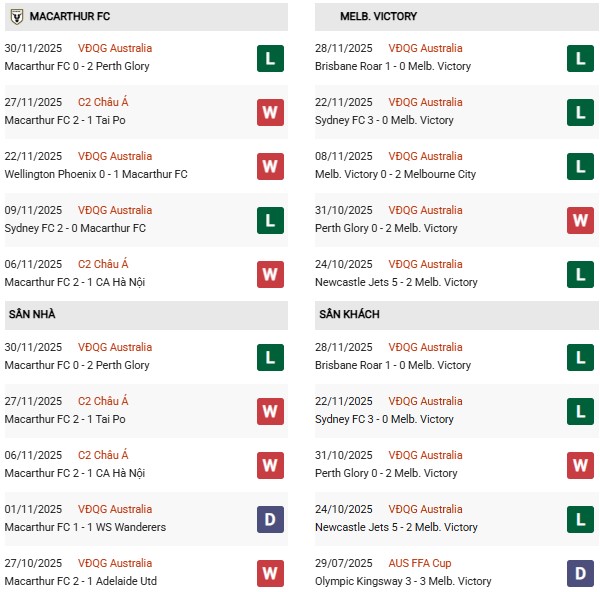Screen dimensions: 600x592
Task: Click the Macarthur FC club crest icon
Action: (16, 17)
